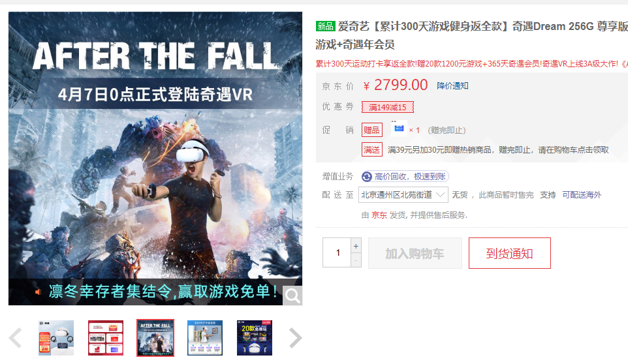Decrease quantity with the minus button
The image size is (628, 364).
[x=356, y=260]
